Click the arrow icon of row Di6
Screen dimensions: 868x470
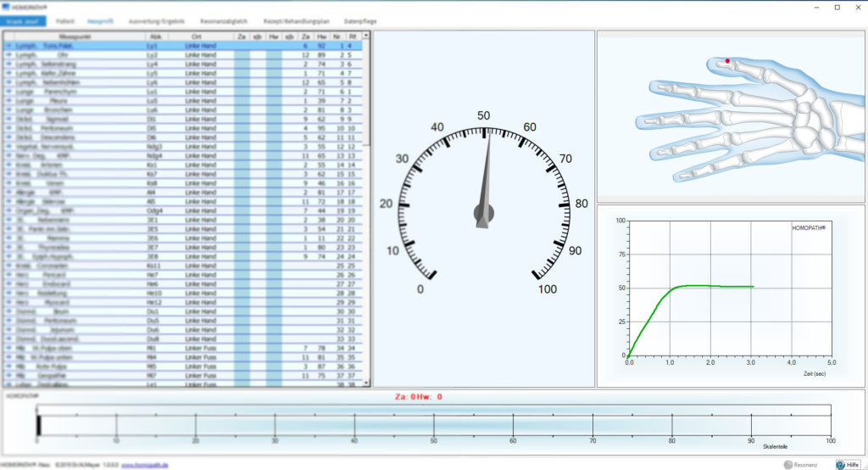[x=8, y=137]
